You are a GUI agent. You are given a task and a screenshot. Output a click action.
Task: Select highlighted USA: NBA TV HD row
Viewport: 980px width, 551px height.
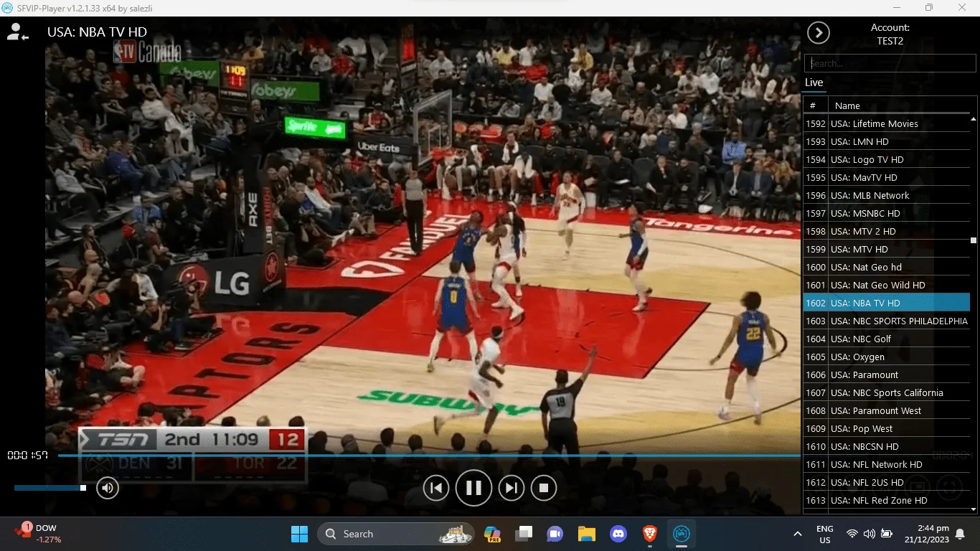click(887, 303)
